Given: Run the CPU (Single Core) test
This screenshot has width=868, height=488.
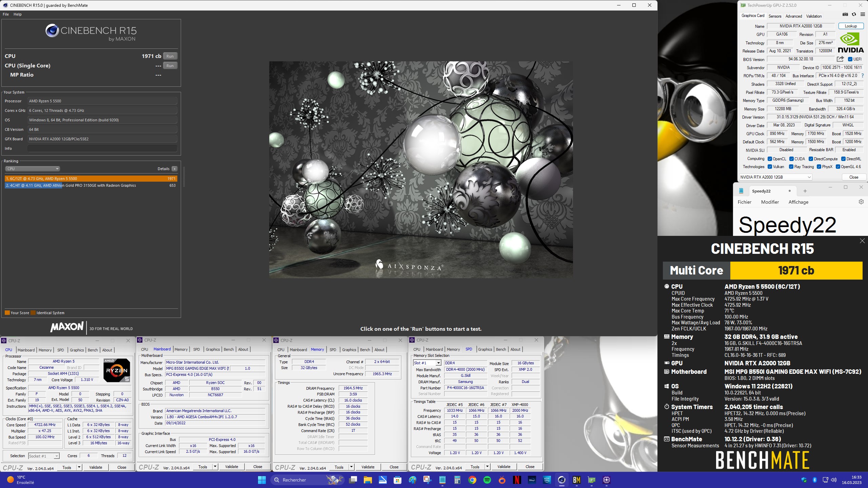Looking at the screenshot, I should pos(170,66).
